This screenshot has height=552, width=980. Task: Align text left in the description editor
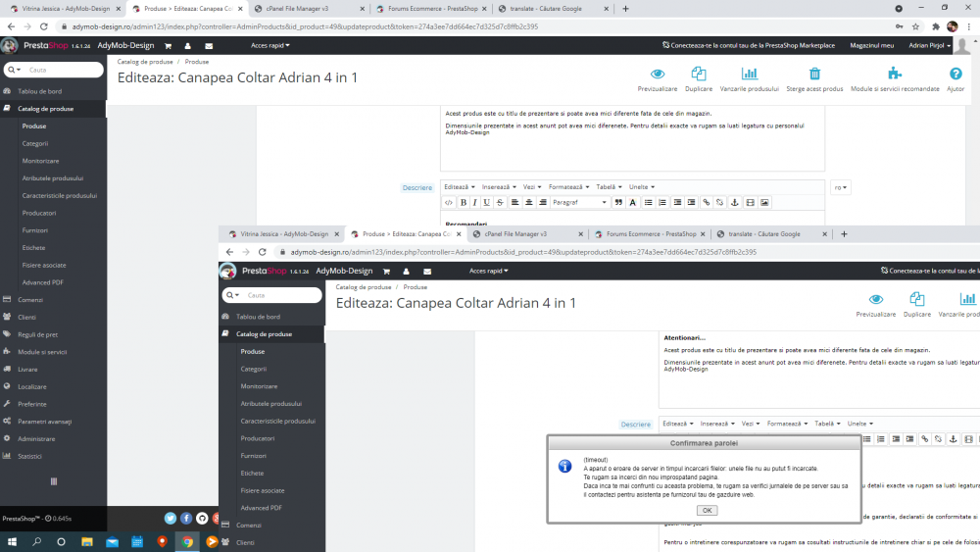point(514,203)
